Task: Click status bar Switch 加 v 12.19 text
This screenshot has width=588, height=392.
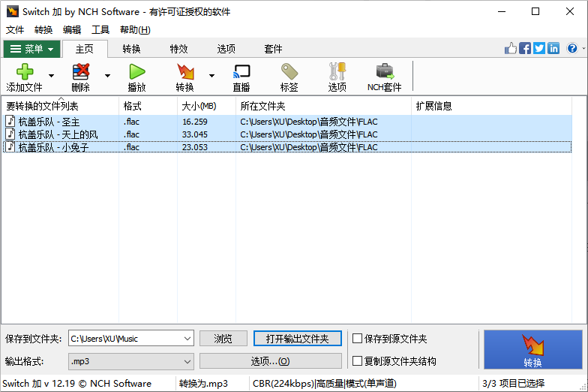Action: click(76, 383)
